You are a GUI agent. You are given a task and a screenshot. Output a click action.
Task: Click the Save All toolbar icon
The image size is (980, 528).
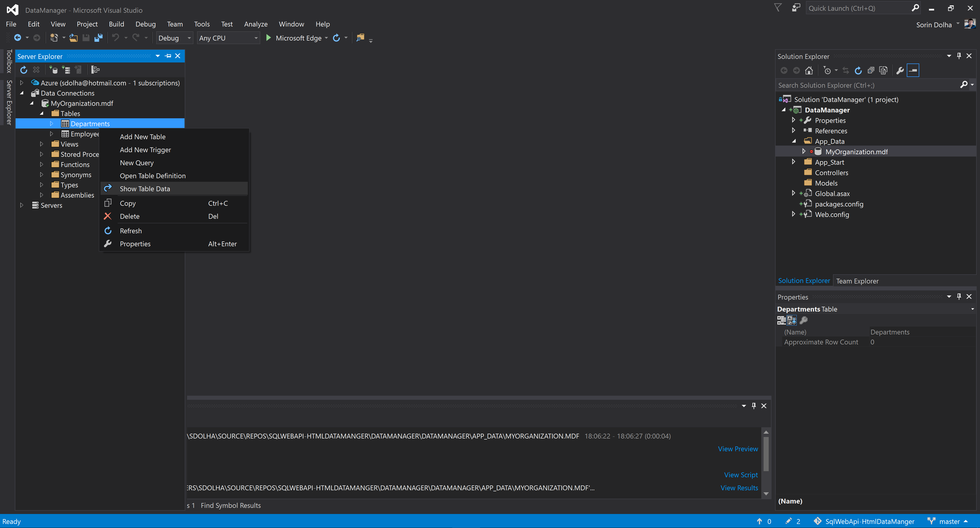coord(99,38)
